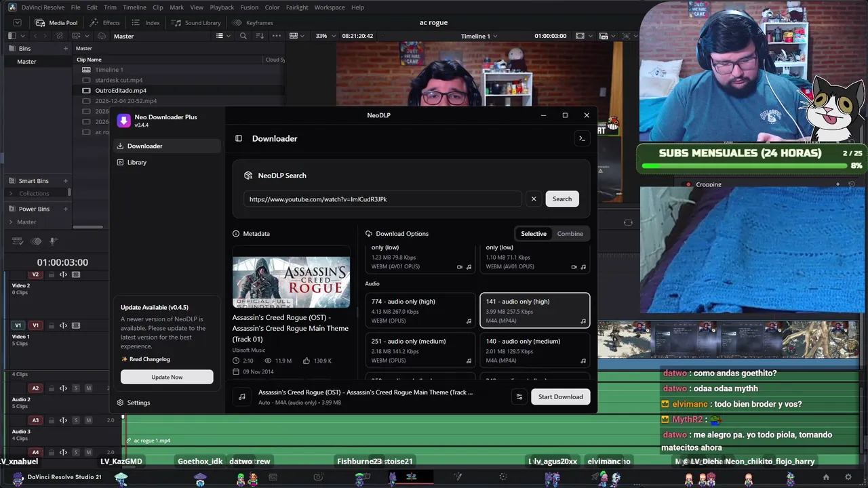Open the Playback menu

tap(222, 7)
